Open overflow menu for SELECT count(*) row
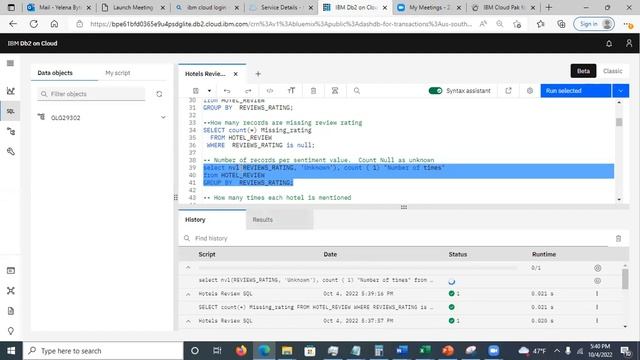This screenshot has width=640, height=360. pyautogui.click(x=597, y=307)
